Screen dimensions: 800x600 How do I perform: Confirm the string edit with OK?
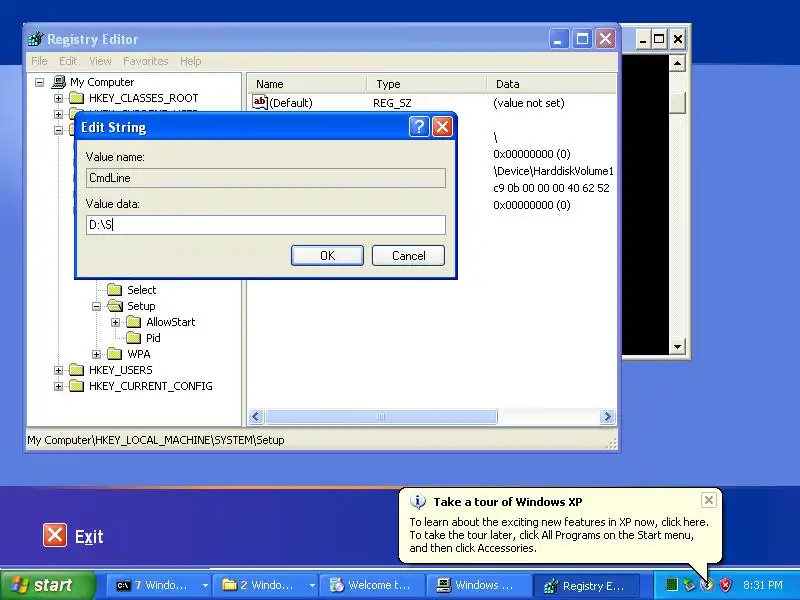point(327,256)
